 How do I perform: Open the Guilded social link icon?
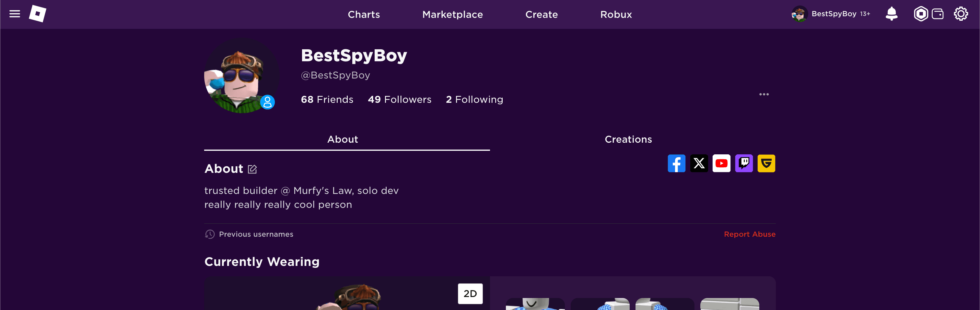point(766,163)
